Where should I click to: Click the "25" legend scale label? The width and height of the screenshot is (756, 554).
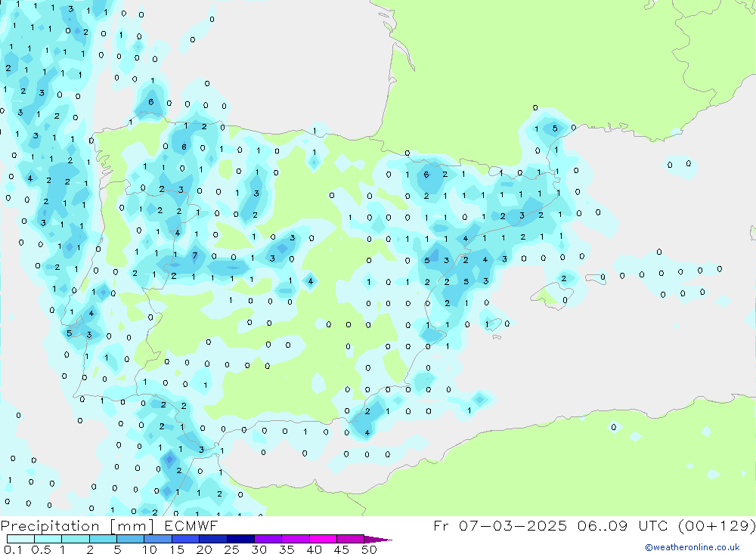tap(232, 549)
